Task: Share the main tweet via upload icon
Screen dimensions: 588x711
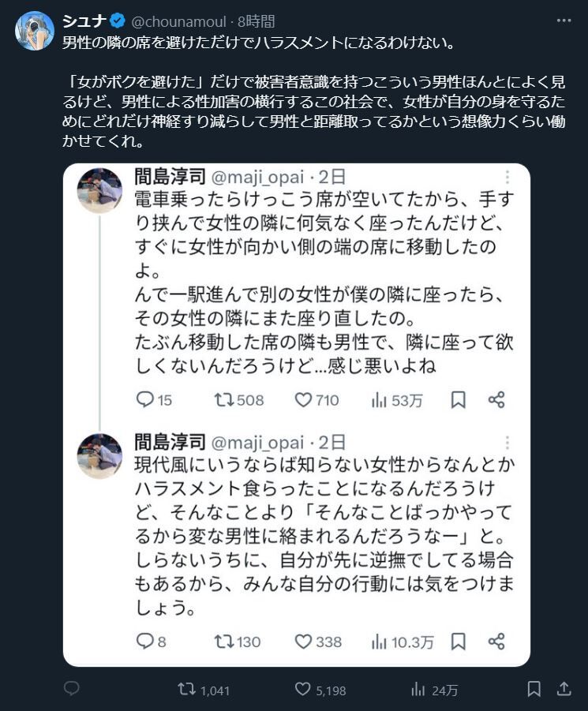Action: coord(564,689)
